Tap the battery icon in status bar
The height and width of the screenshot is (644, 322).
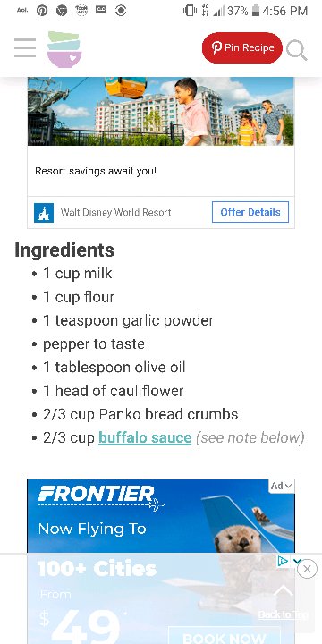click(x=256, y=11)
